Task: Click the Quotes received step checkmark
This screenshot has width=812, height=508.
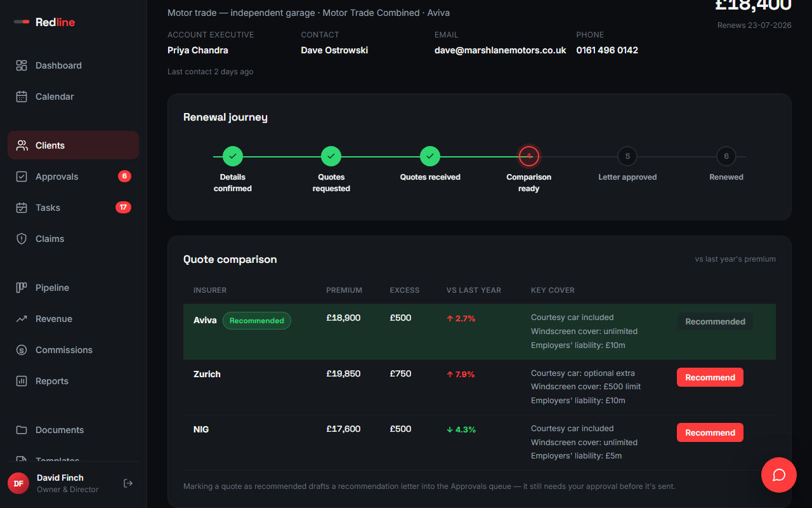Action: tap(430, 156)
